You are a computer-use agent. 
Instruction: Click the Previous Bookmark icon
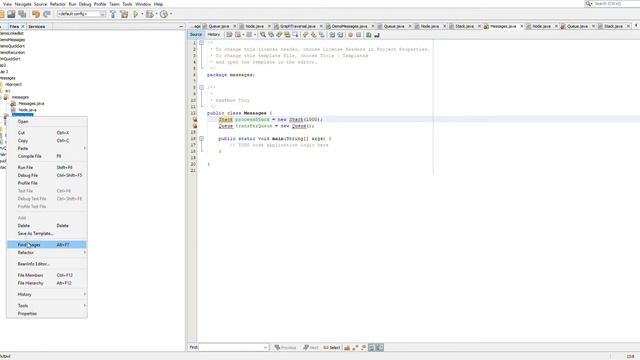tap(305, 35)
